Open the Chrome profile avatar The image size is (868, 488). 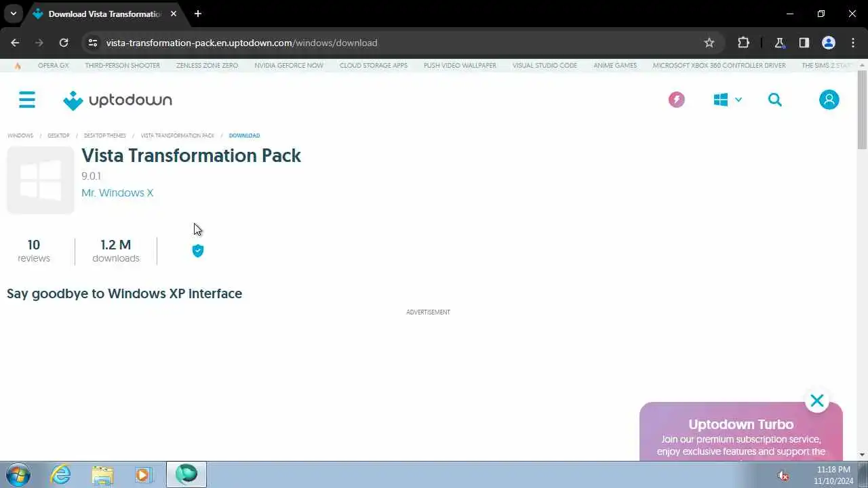click(x=829, y=43)
